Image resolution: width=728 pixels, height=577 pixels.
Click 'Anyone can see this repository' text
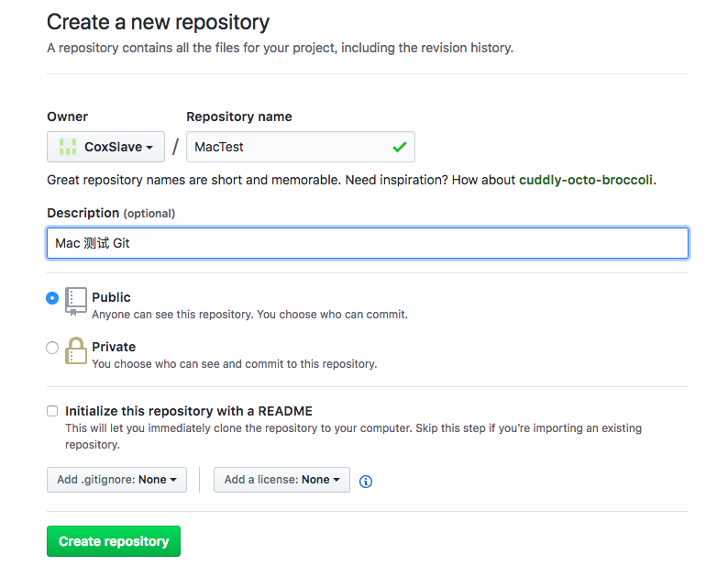coord(249,315)
